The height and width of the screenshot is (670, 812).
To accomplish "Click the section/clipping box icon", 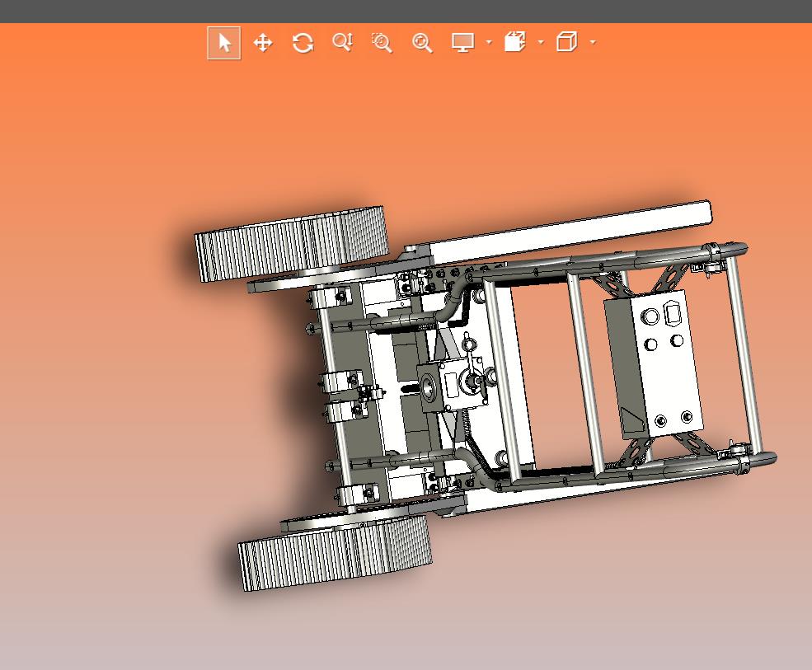I will (x=515, y=42).
